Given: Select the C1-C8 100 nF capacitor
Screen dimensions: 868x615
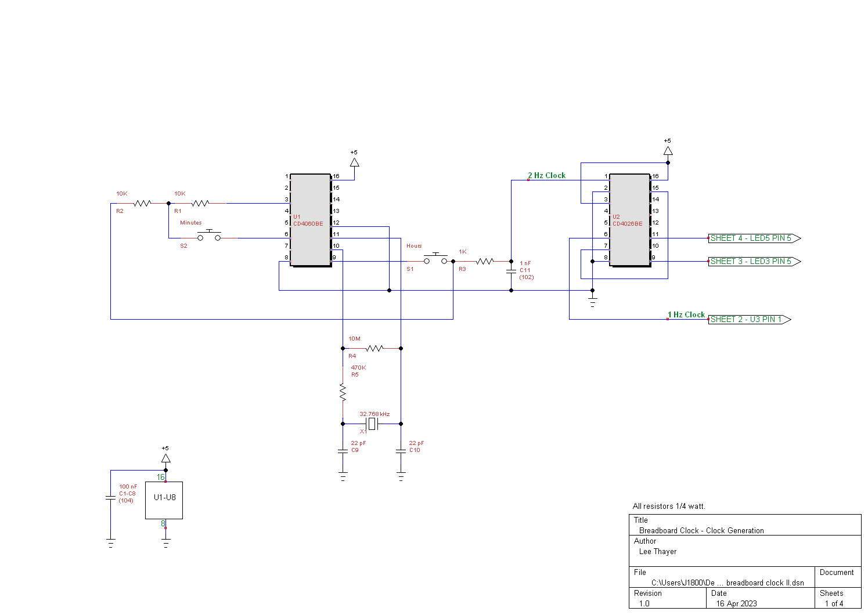Looking at the screenshot, I should [110, 497].
